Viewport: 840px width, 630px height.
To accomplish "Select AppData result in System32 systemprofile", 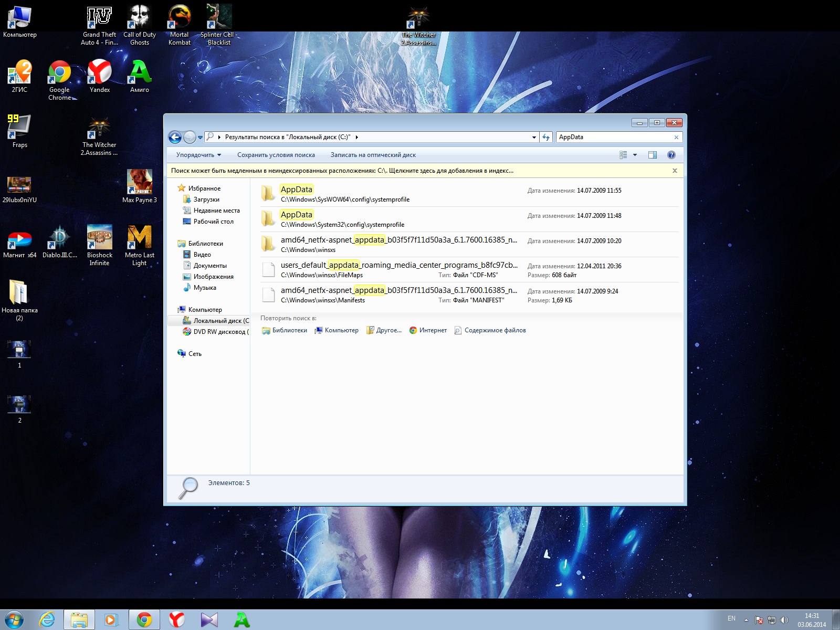I will coord(469,219).
